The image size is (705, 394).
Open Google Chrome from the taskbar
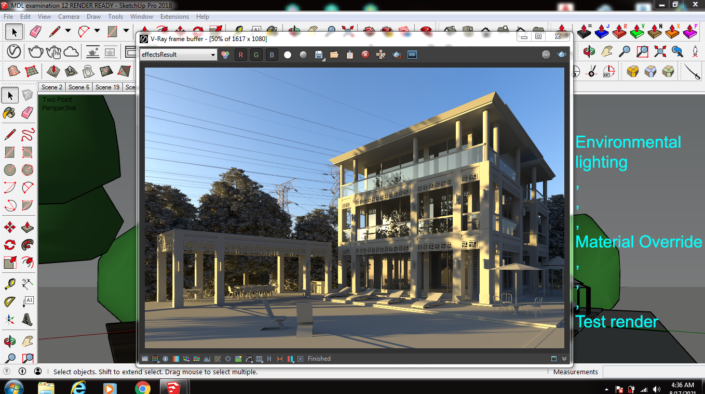pos(143,387)
